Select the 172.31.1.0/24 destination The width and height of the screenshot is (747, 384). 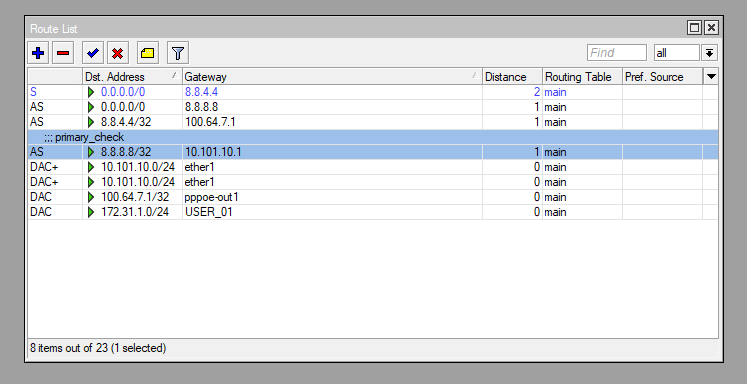click(135, 212)
